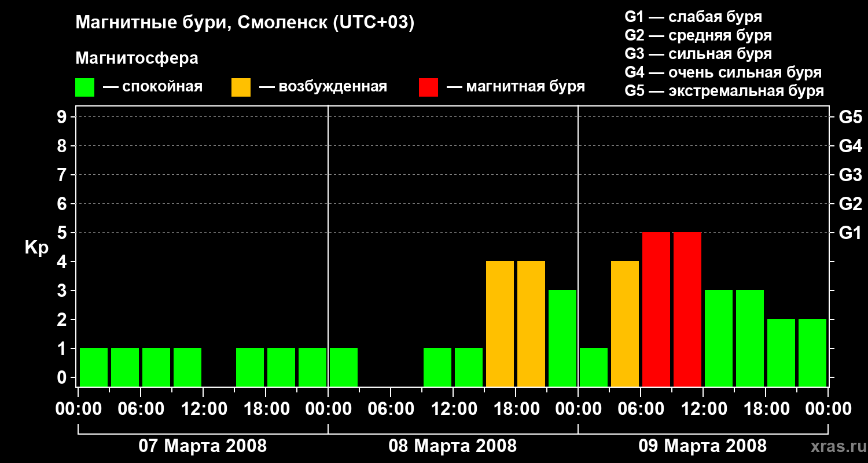868x463 pixels.
Task: Click the 'G3 — сильная буря' legend line
Action: (x=698, y=54)
